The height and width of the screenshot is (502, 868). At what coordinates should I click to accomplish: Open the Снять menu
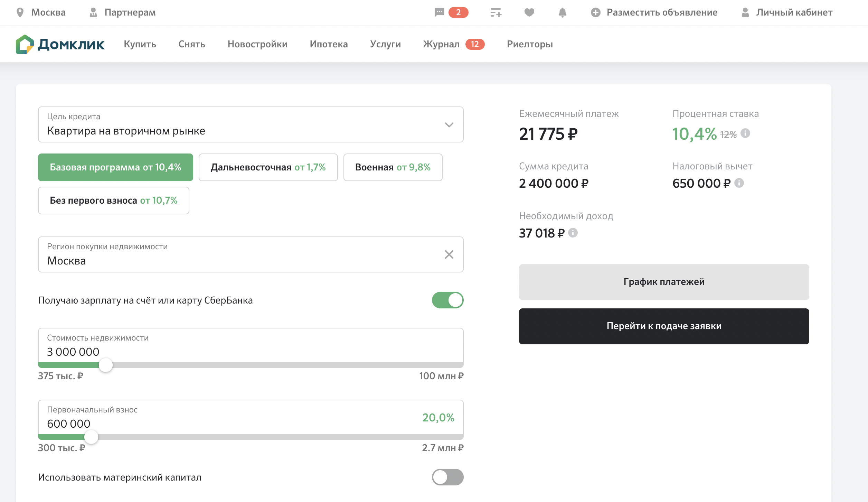tap(192, 44)
